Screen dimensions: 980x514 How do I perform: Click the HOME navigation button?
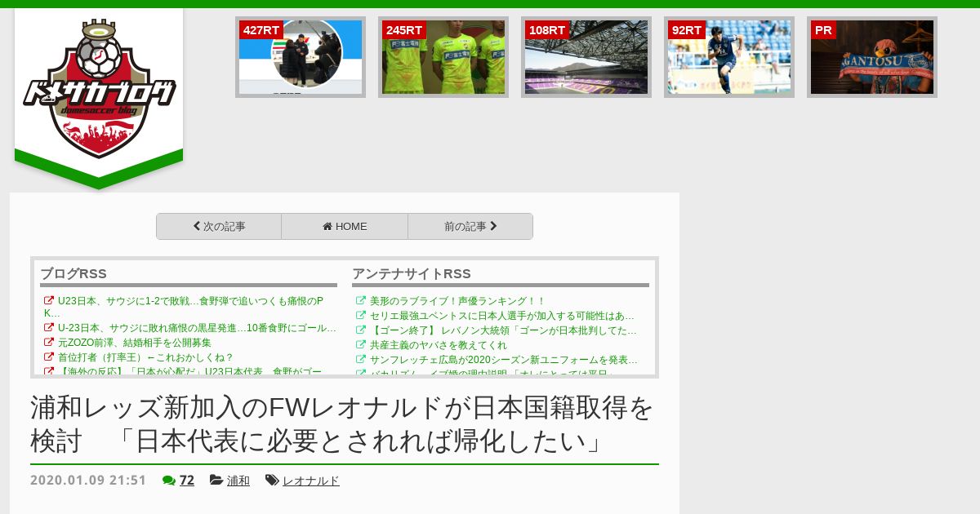tap(345, 227)
